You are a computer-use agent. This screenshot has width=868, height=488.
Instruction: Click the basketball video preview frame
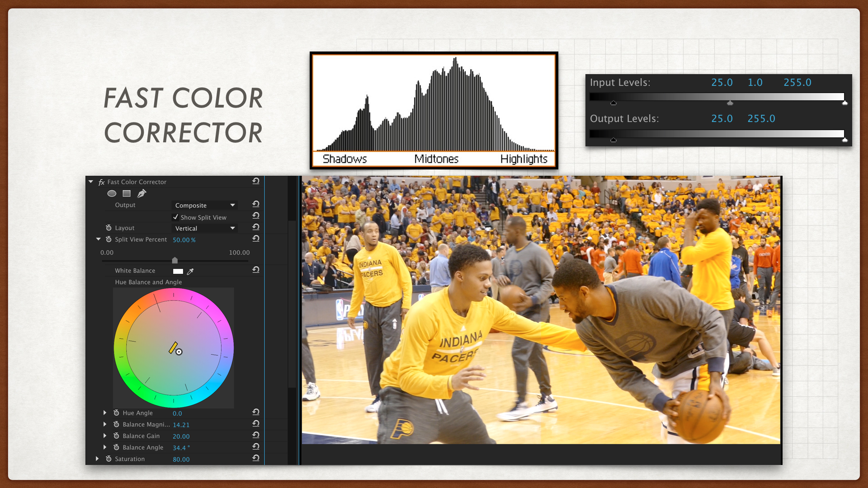[541, 310]
